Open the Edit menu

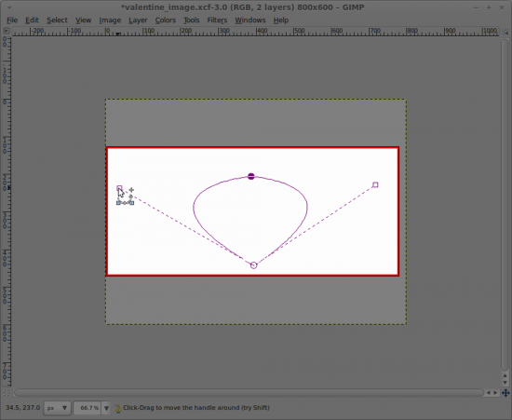[x=32, y=20]
